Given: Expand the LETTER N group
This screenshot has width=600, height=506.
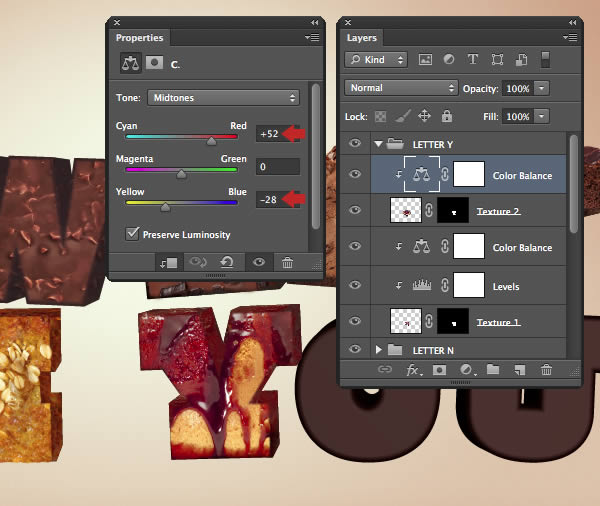Looking at the screenshot, I should (378, 350).
